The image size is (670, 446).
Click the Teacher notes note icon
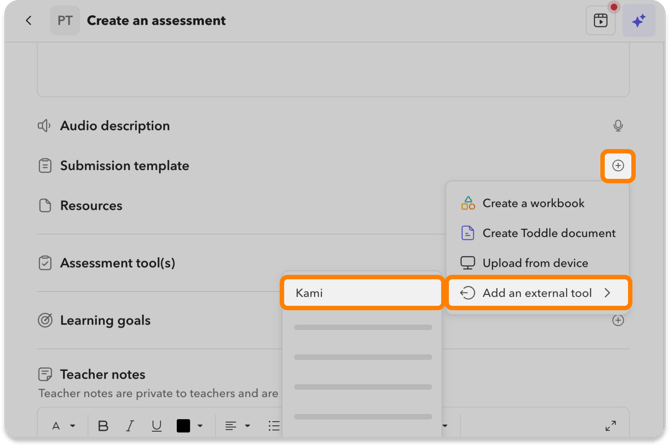click(x=45, y=374)
